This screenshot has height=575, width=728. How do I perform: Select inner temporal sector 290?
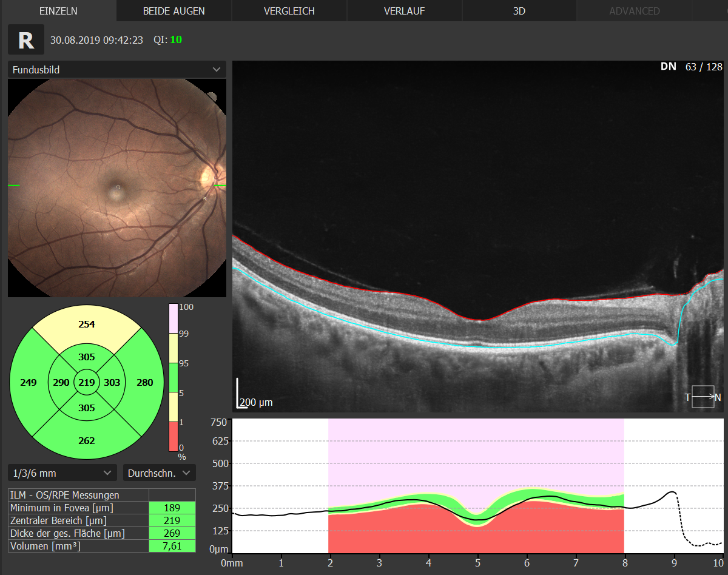61,383
